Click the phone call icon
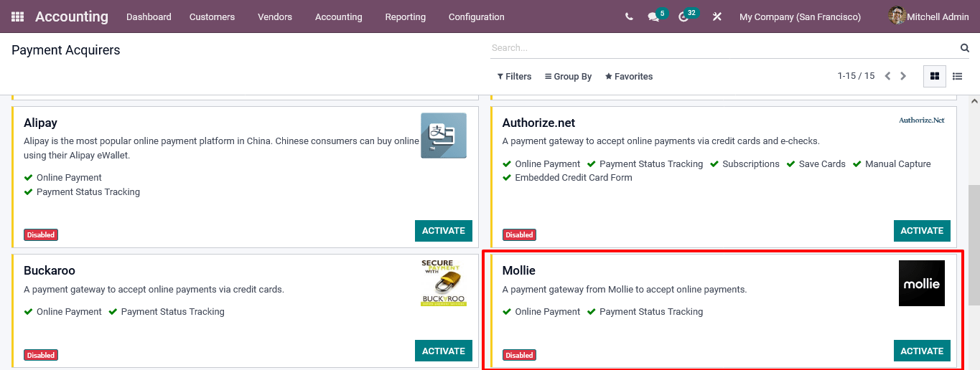This screenshot has width=980, height=370. click(629, 16)
